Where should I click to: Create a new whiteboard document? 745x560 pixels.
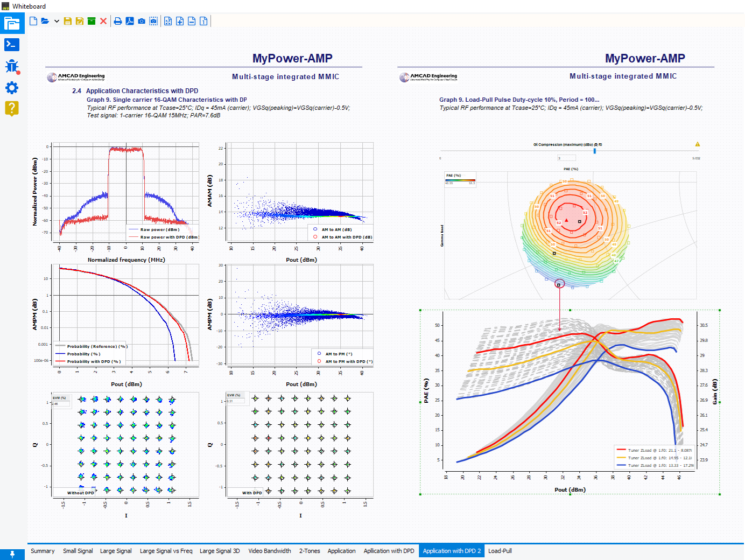pos(33,21)
